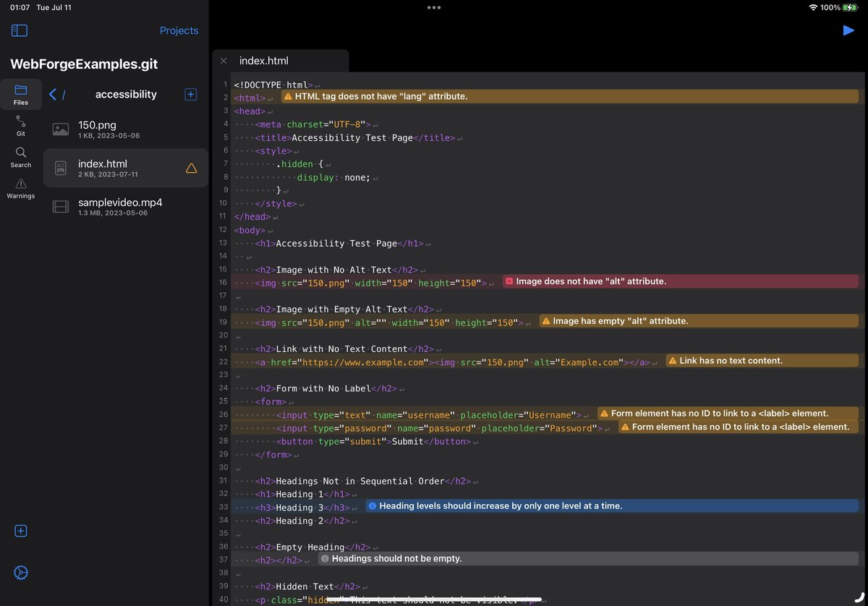Place cursor on 'display: none;' line
Viewport: 868px width, 606px height.
click(333, 177)
